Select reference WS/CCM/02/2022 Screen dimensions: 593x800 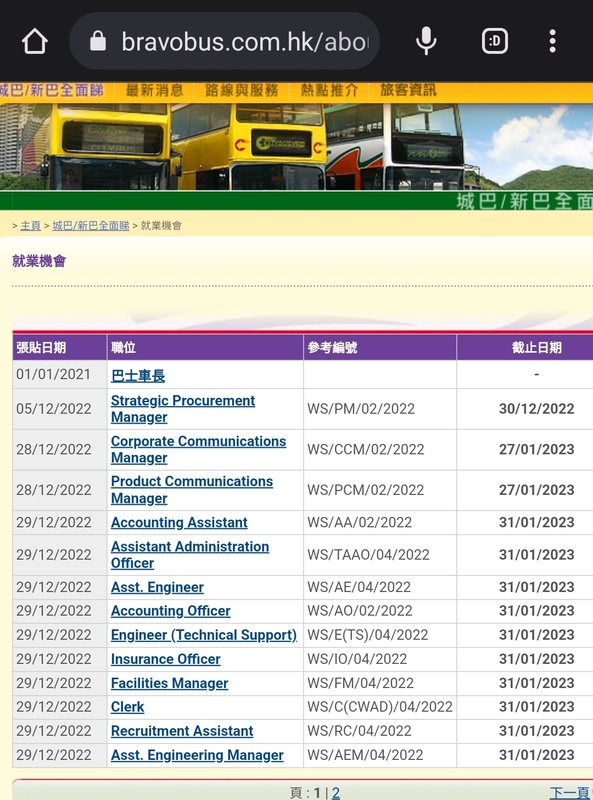pyautogui.click(x=365, y=449)
